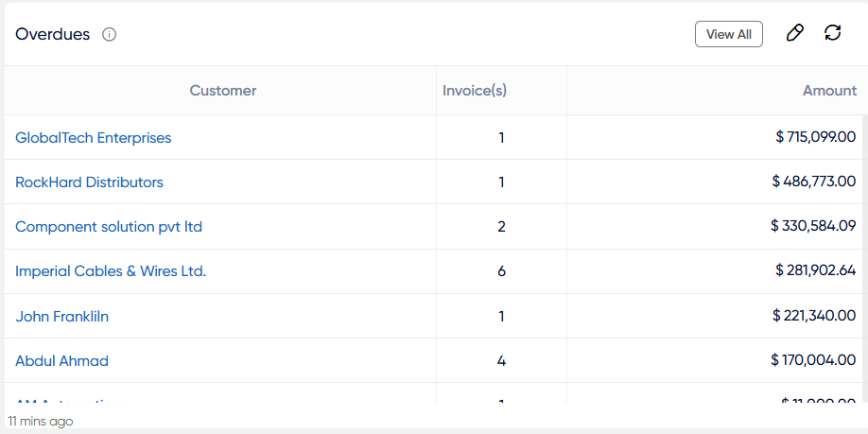Click the info icon beside Overdues

coord(110,35)
